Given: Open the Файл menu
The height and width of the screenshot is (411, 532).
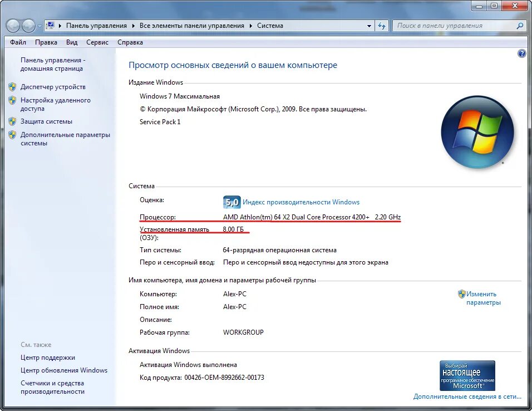Looking at the screenshot, I should coord(18,42).
